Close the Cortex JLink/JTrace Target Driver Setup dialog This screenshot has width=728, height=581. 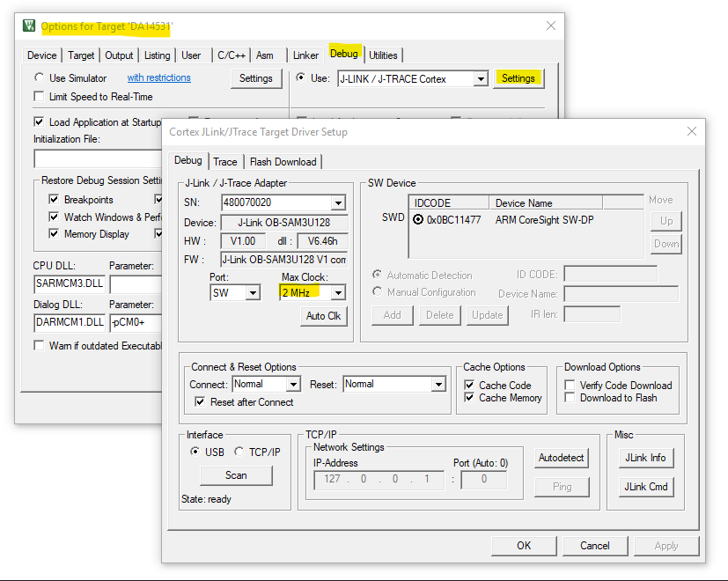point(691,131)
